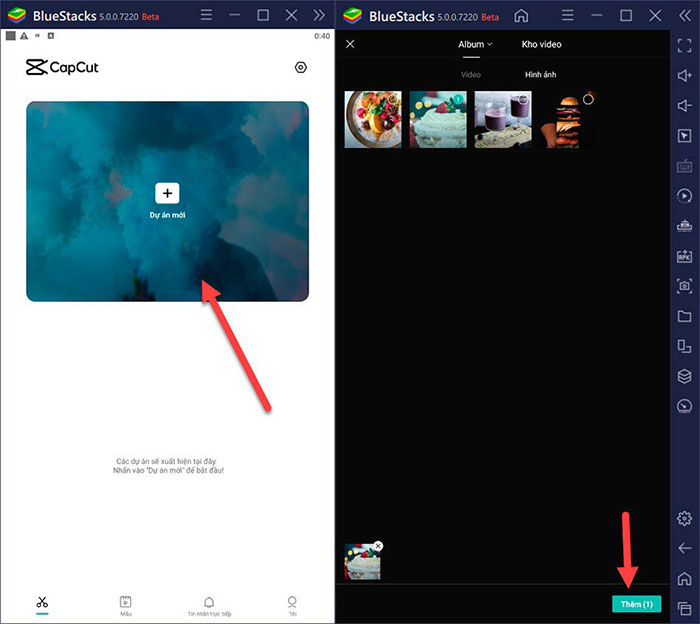The width and height of the screenshot is (700, 624).
Task: Open recent apps icon in sidebar
Action: [x=684, y=608]
